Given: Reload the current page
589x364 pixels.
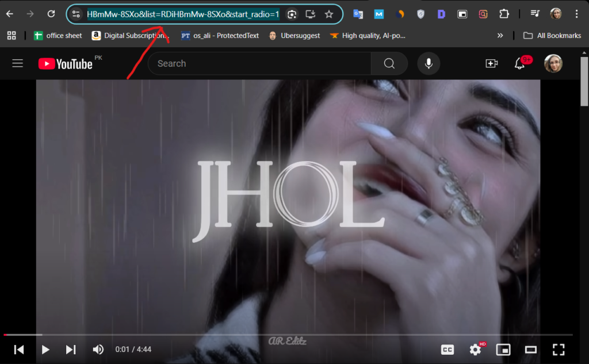Looking at the screenshot, I should click(x=51, y=14).
